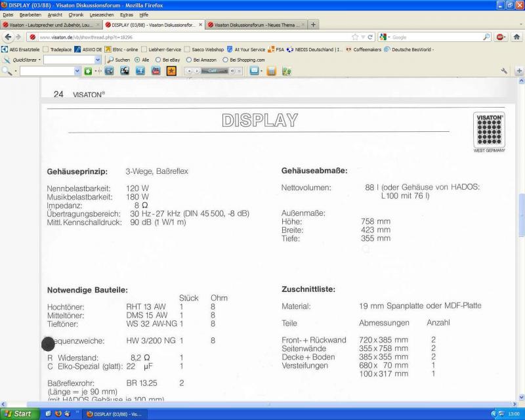Viewport: 525px width, 420px height.
Task: Click the site identity icon in address bar
Action: click(32, 37)
